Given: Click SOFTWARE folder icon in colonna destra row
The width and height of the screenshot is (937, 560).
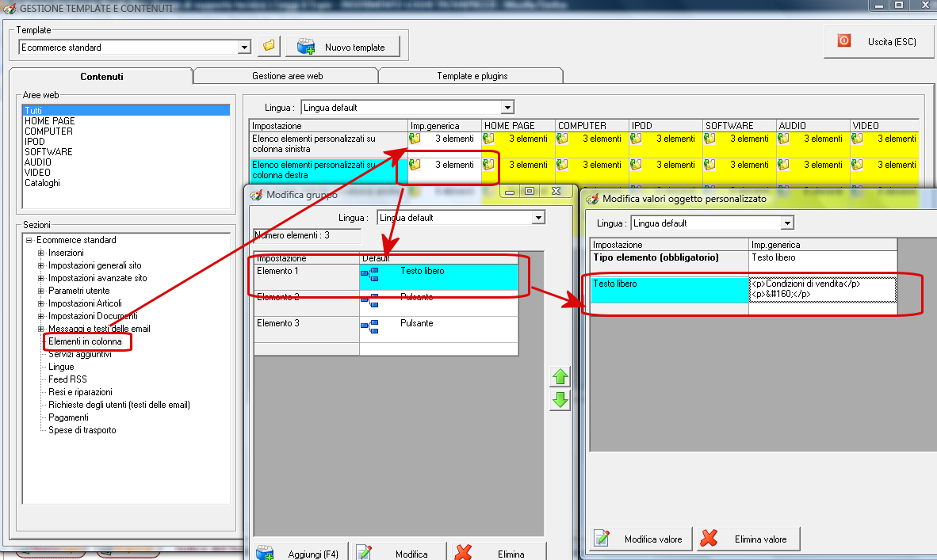Looking at the screenshot, I should click(x=710, y=165).
